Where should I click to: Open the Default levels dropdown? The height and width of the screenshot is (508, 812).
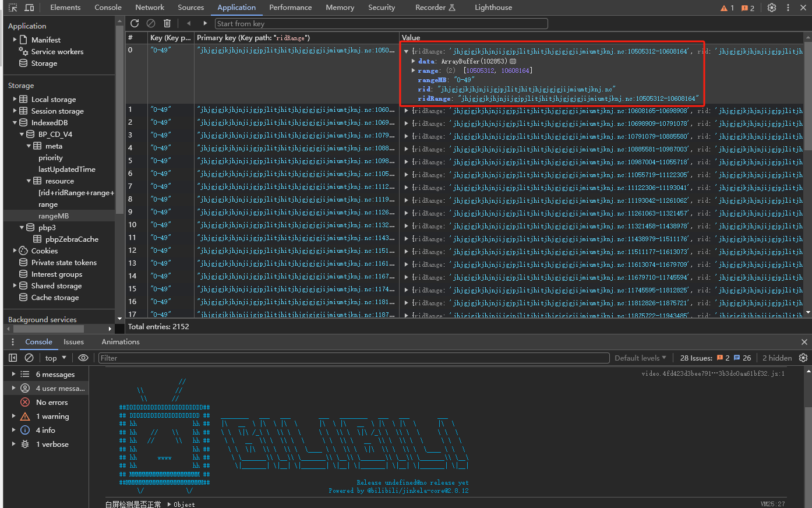pyautogui.click(x=641, y=358)
